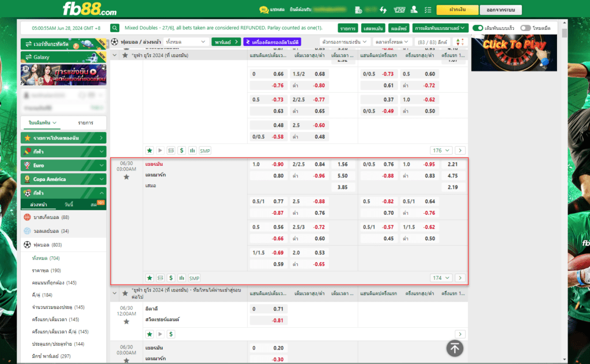This screenshot has width=590, height=364.
Task: Open Volleyball (34) in sidebar
Action: click(63, 231)
